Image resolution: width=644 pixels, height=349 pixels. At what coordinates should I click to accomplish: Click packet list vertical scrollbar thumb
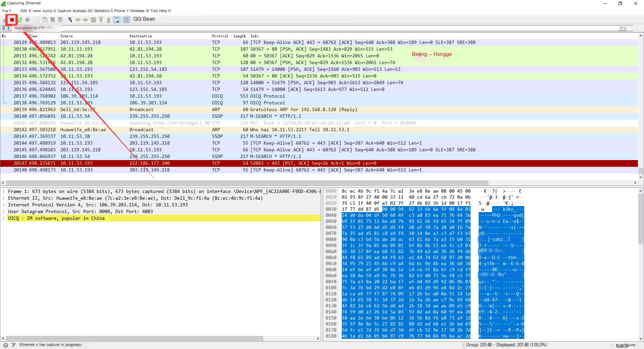pyautogui.click(x=641, y=171)
